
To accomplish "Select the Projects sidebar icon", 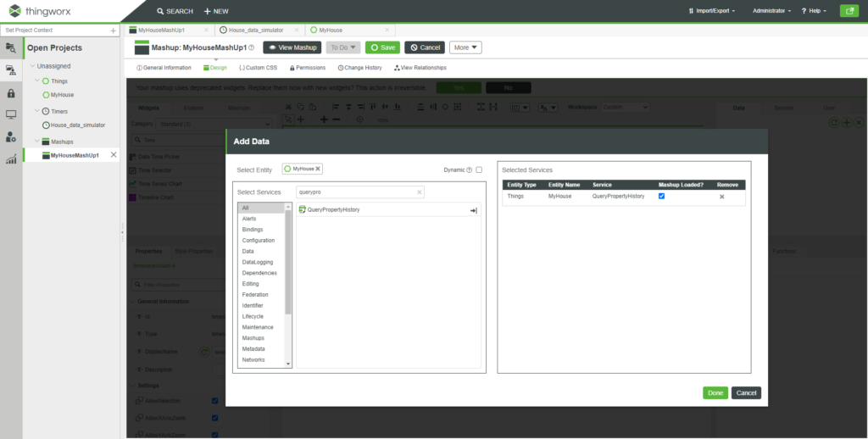I will [10, 69].
